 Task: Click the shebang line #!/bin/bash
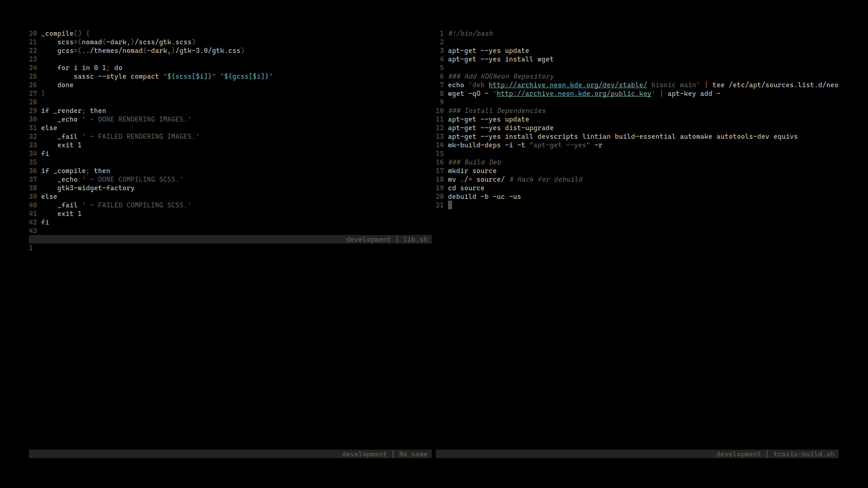tap(470, 33)
